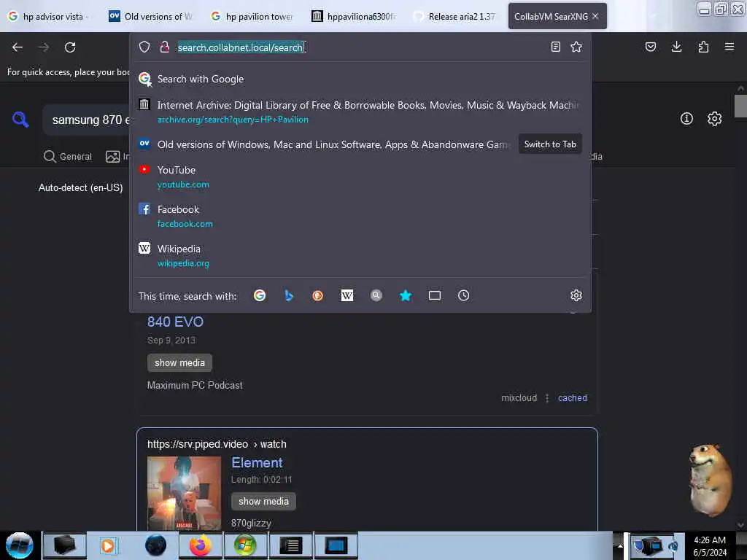This screenshot has width=747, height=560.
Task: Open mixcloud result options dots menu
Action: (547, 398)
